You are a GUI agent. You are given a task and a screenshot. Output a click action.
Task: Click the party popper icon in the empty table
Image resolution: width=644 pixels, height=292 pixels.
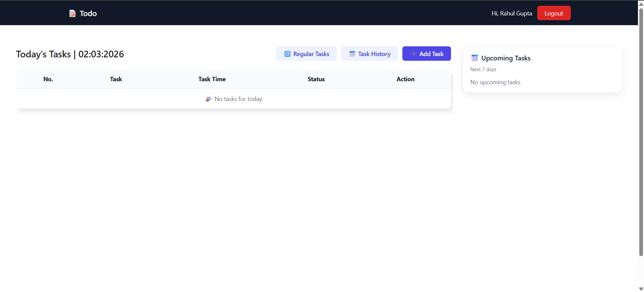209,99
